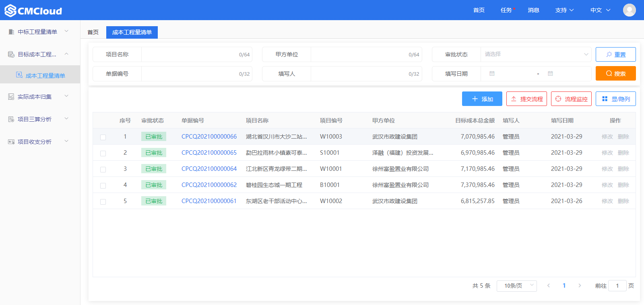
Task: Click the date 2021-03-26
Action: [566, 201]
